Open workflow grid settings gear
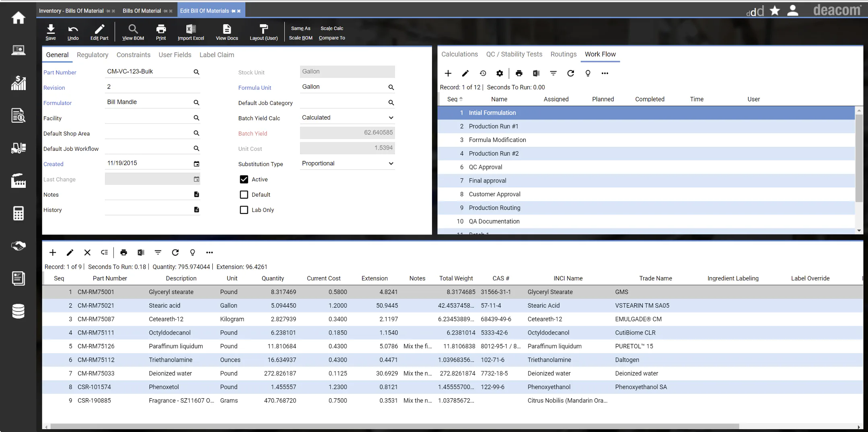Viewport: 868px width, 432px height. click(x=500, y=73)
